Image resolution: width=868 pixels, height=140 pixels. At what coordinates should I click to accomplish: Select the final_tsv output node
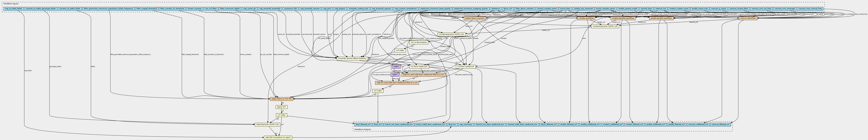(x=452, y=124)
